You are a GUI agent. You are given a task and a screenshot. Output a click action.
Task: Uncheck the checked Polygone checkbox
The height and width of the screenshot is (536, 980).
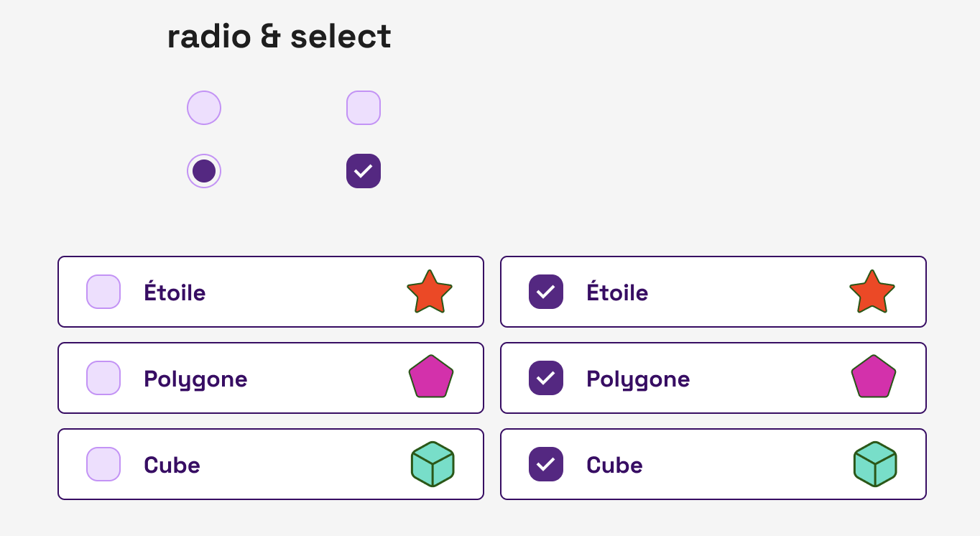pos(546,378)
